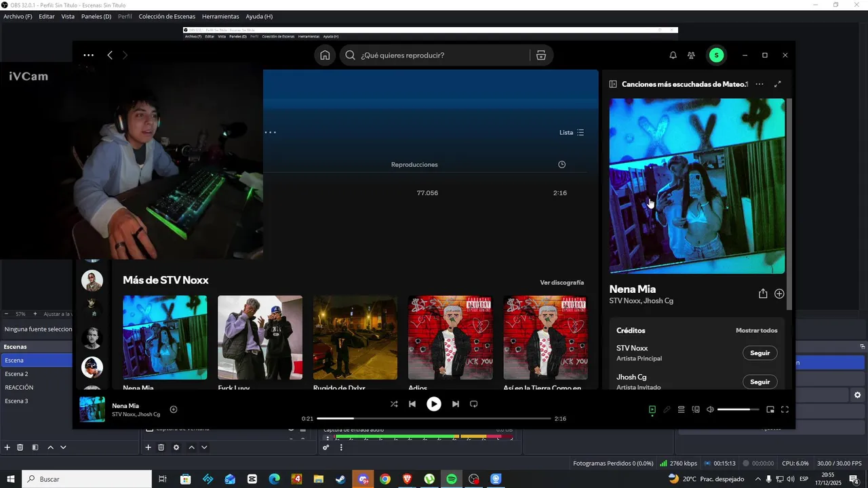This screenshot has width=868, height=488.
Task: Play the current song Nena Mia
Action: [433, 404]
